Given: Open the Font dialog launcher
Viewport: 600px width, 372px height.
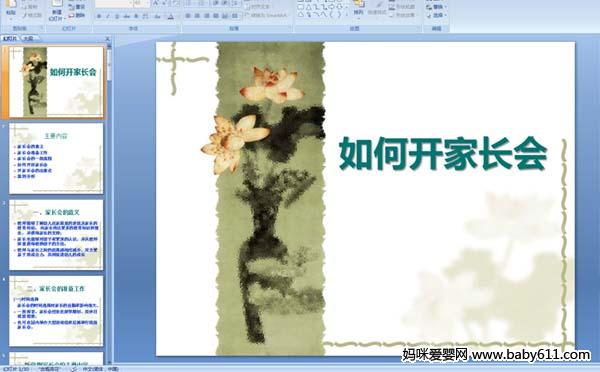Looking at the screenshot, I should (x=178, y=28).
